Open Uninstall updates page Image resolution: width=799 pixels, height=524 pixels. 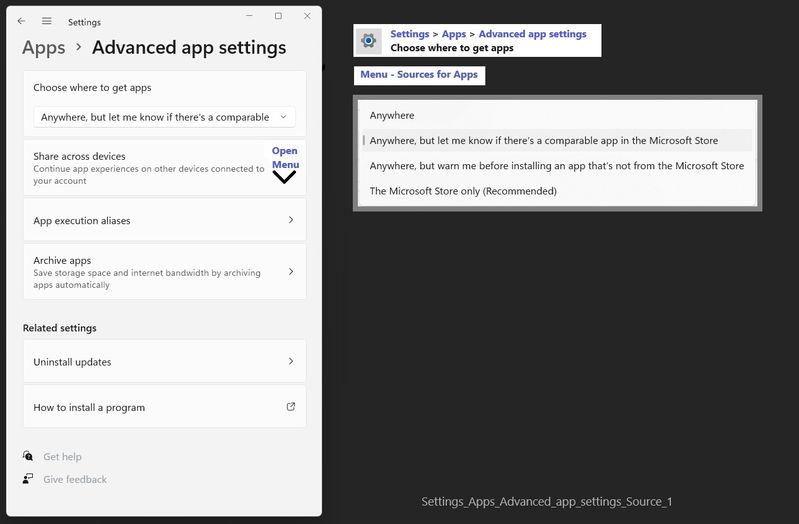[x=165, y=361]
